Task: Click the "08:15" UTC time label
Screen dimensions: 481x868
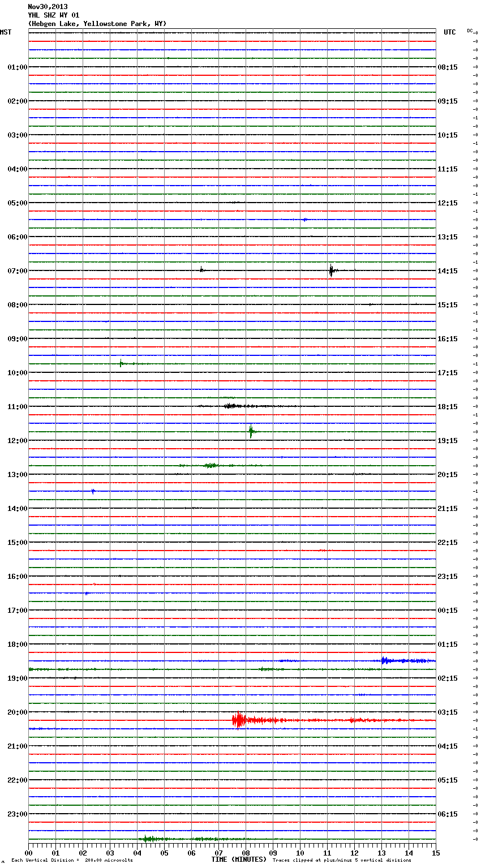Action: [448, 67]
